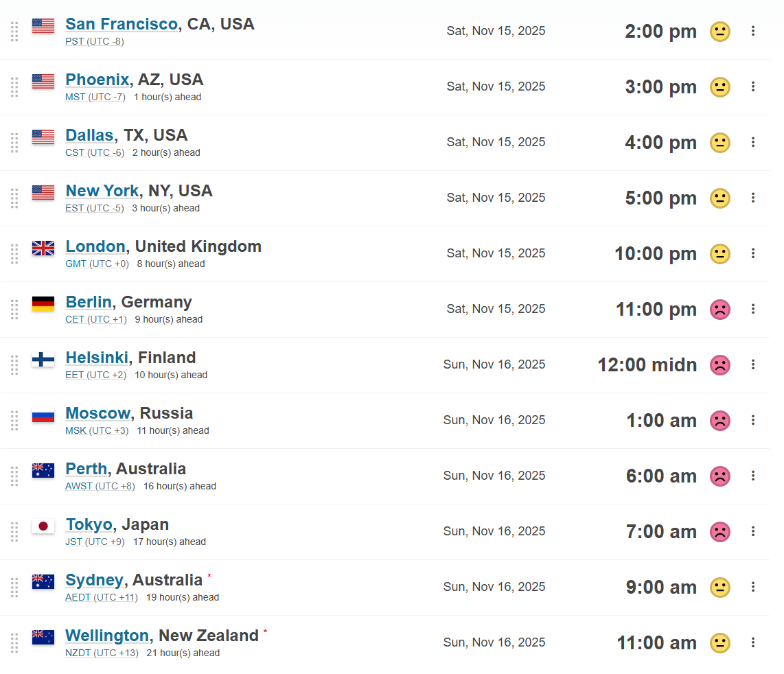Click the sad face icon for Moscow
The height and width of the screenshot is (674, 784).
(x=719, y=421)
